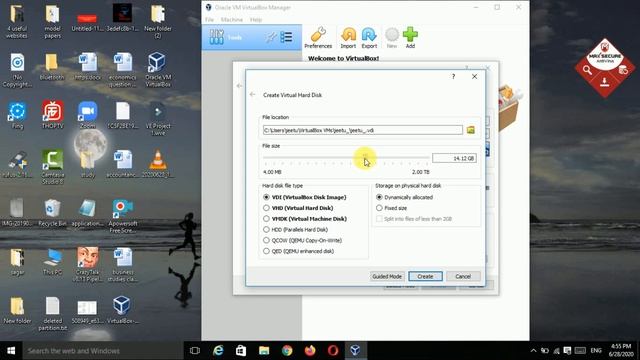Click in the File location path field

pyautogui.click(x=362, y=130)
